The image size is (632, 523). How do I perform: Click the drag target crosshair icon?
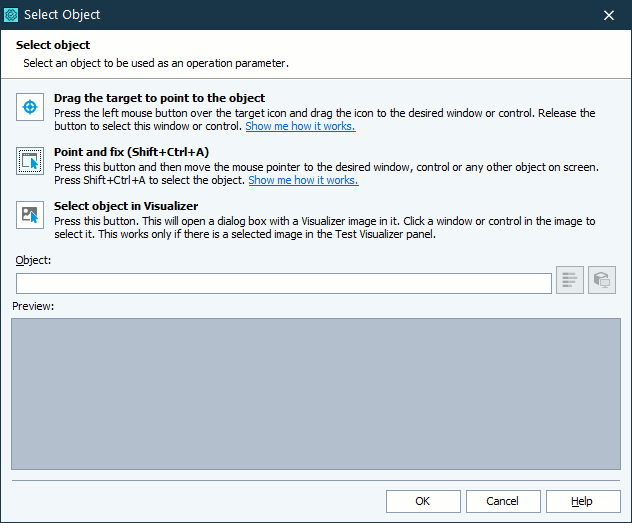(30, 106)
